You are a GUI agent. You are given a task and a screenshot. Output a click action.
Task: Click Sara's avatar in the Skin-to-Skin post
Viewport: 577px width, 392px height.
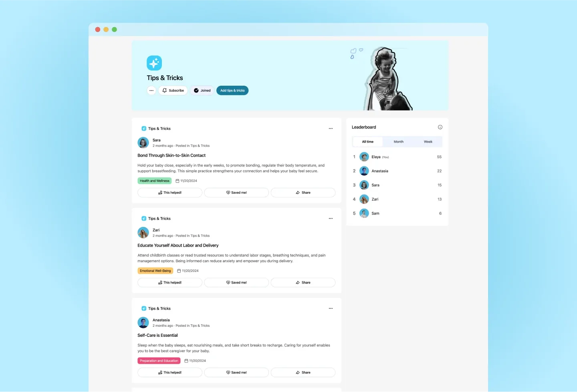[143, 143]
